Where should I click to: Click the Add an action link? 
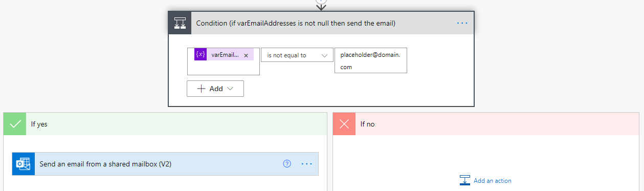492,180
